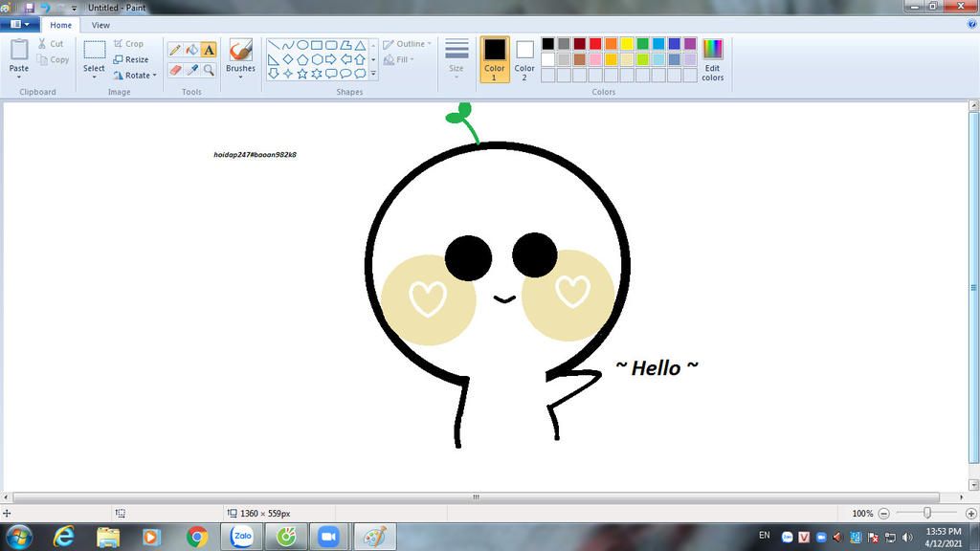Open Google Chrome from the taskbar

[x=197, y=537]
